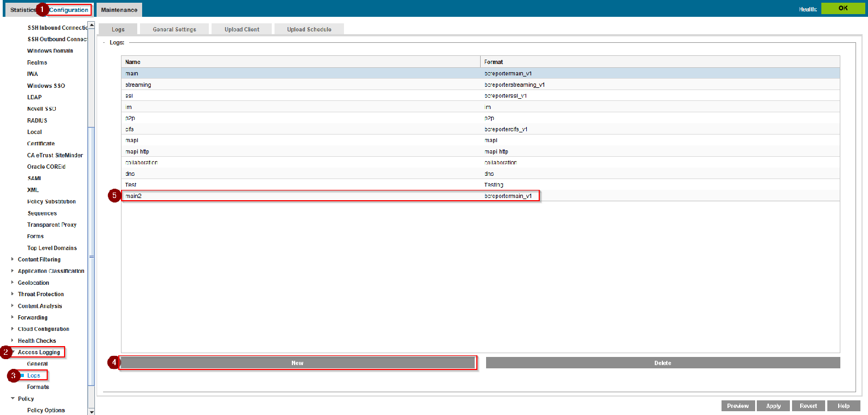Select the Upload Client tab
The width and height of the screenshot is (868, 415).
click(x=242, y=29)
